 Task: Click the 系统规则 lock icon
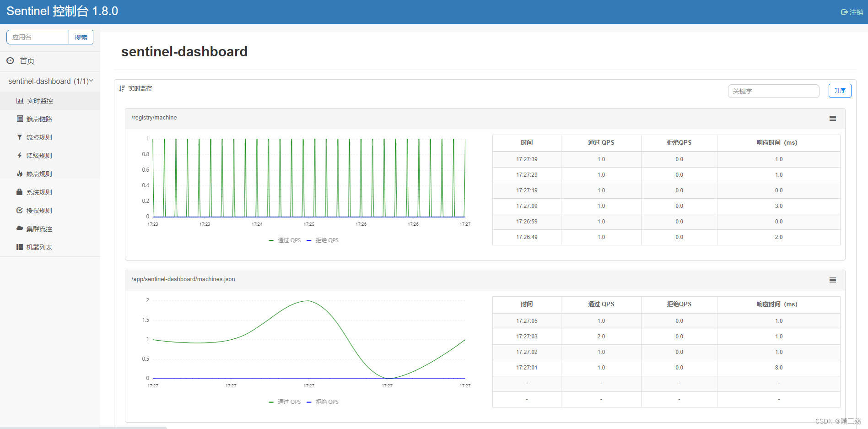(20, 192)
